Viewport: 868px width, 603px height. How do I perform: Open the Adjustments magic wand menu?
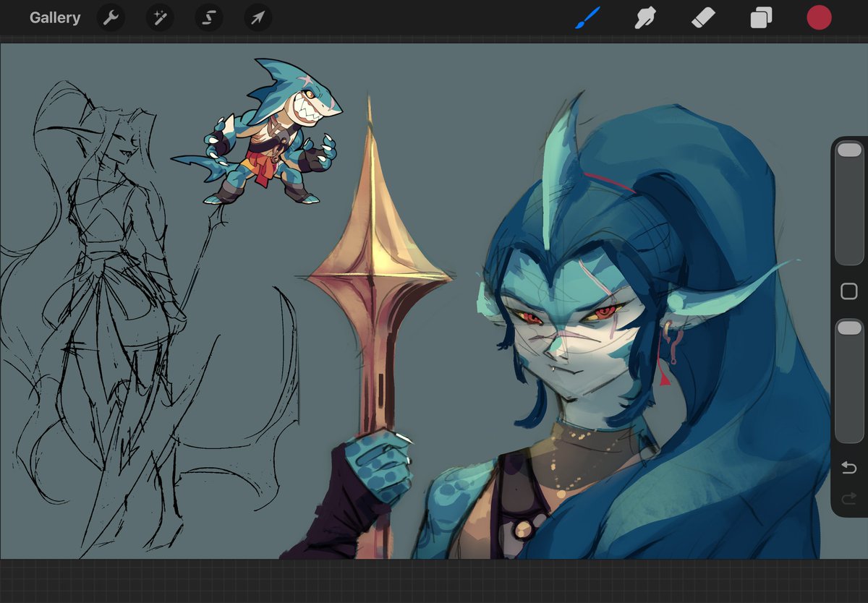point(160,18)
